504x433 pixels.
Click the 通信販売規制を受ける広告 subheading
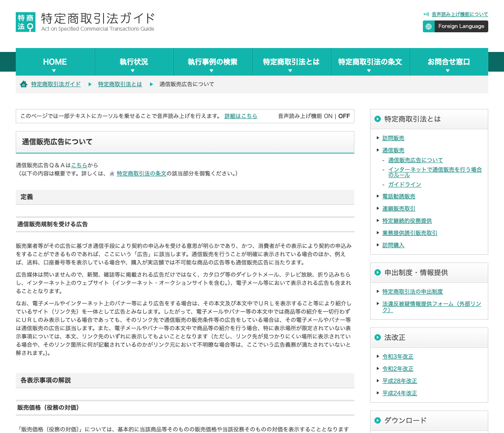pyautogui.click(x=52, y=224)
